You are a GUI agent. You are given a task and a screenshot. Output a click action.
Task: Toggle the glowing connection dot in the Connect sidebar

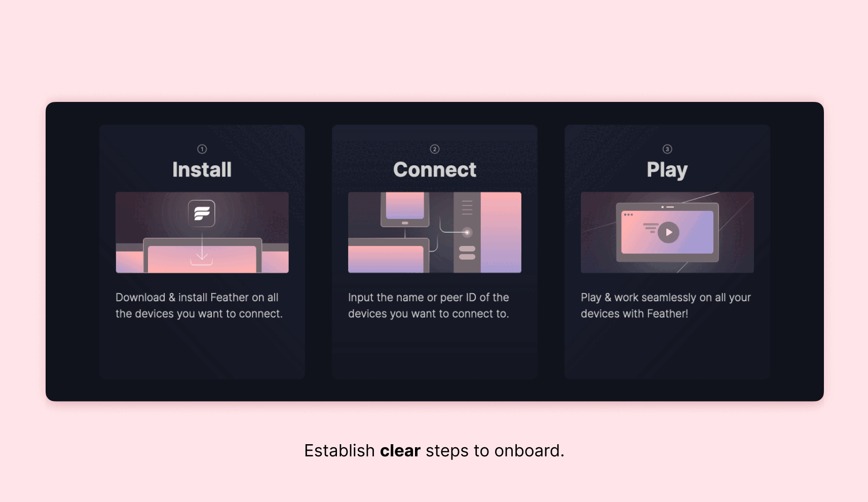coord(467,233)
